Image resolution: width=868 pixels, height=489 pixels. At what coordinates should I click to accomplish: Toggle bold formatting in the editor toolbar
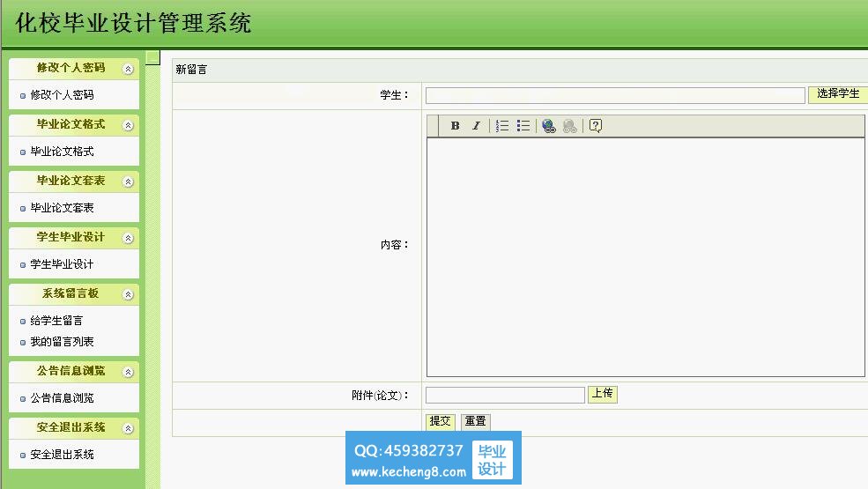[x=455, y=126]
